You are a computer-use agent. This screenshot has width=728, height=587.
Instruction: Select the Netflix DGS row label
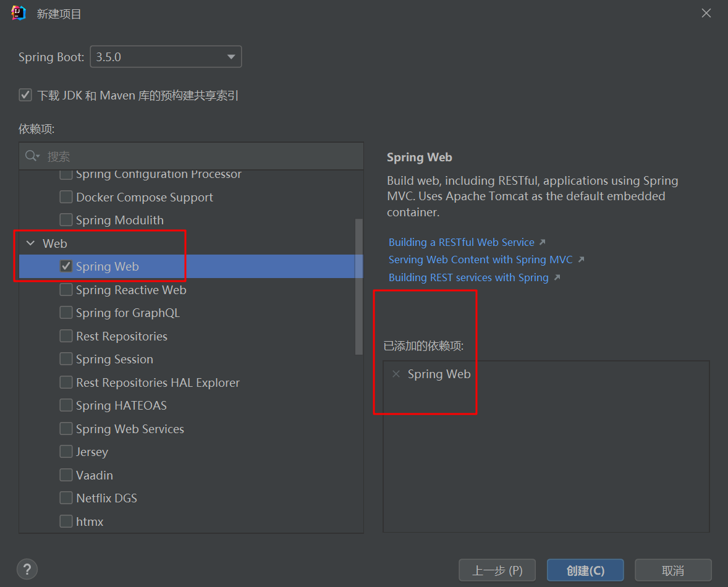[x=106, y=499]
